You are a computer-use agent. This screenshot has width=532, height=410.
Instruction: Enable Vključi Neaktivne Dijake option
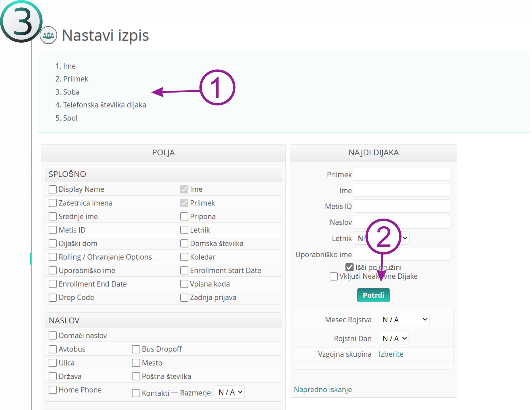click(x=334, y=276)
